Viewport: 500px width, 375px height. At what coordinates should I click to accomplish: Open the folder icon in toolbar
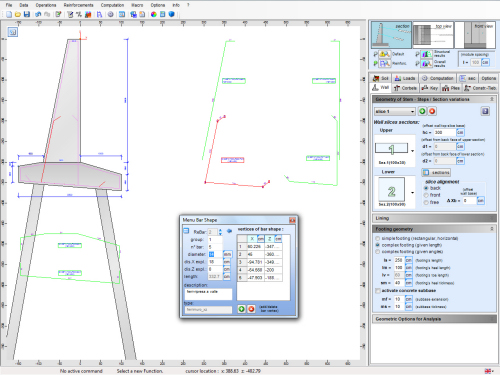point(18,14)
